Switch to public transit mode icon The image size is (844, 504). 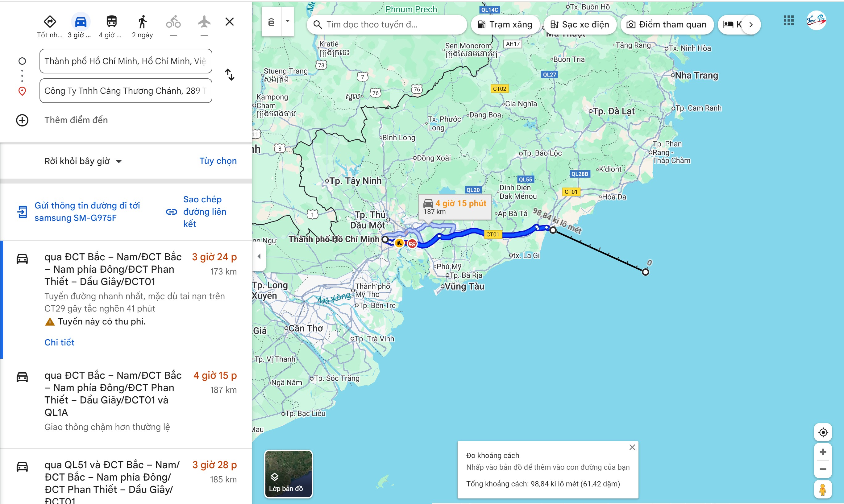coord(111,22)
